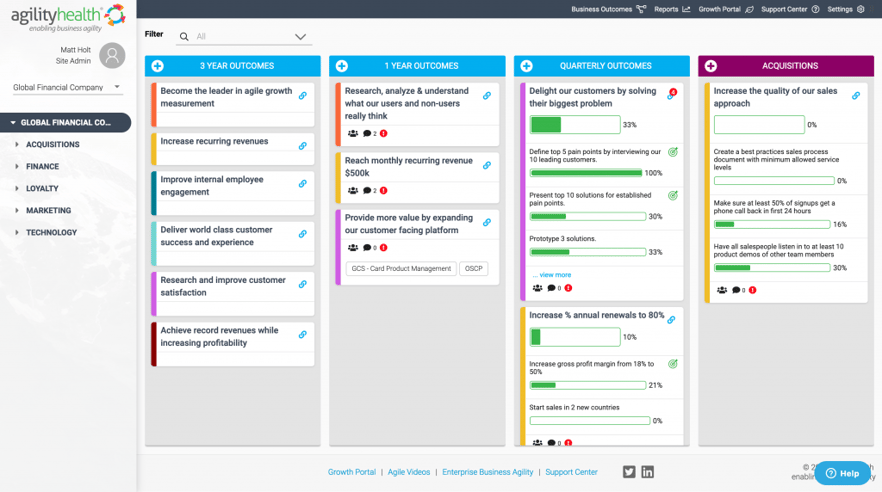Toggle target check for Define top 5 pain points

point(673,152)
